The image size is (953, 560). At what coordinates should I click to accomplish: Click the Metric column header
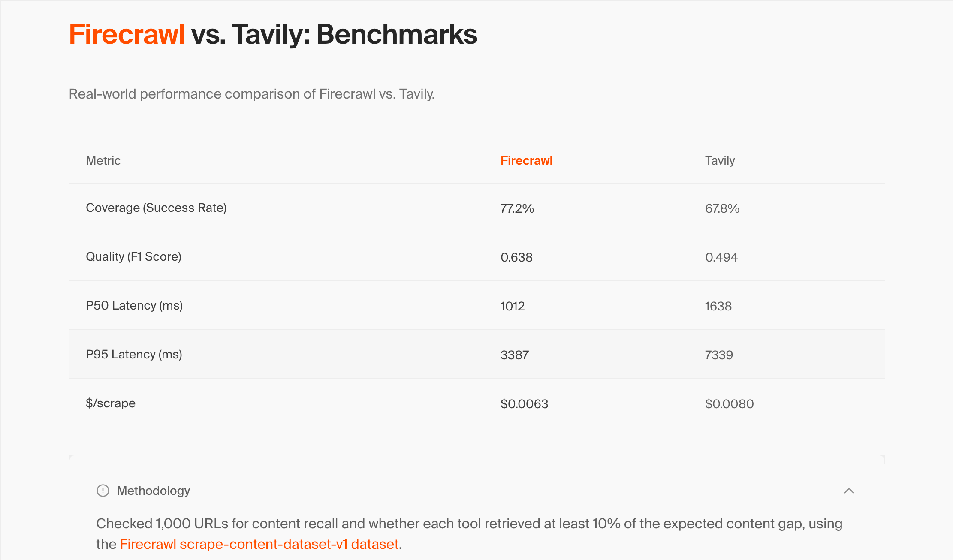[103, 160]
